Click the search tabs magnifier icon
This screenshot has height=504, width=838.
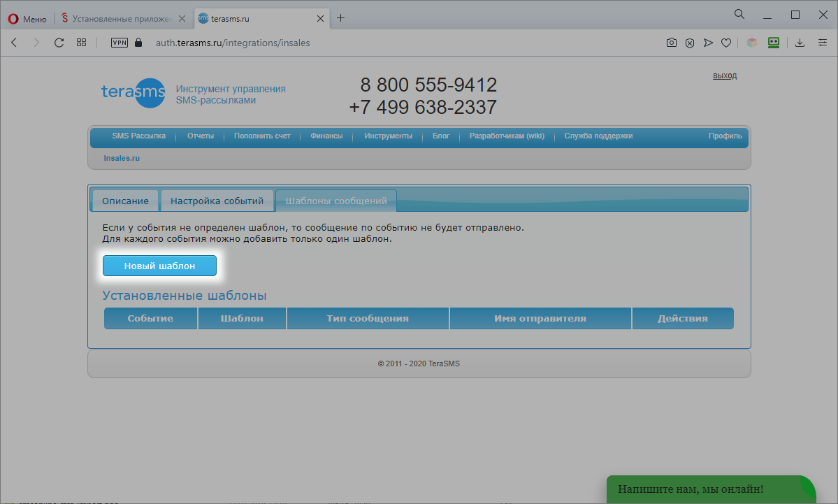(739, 15)
